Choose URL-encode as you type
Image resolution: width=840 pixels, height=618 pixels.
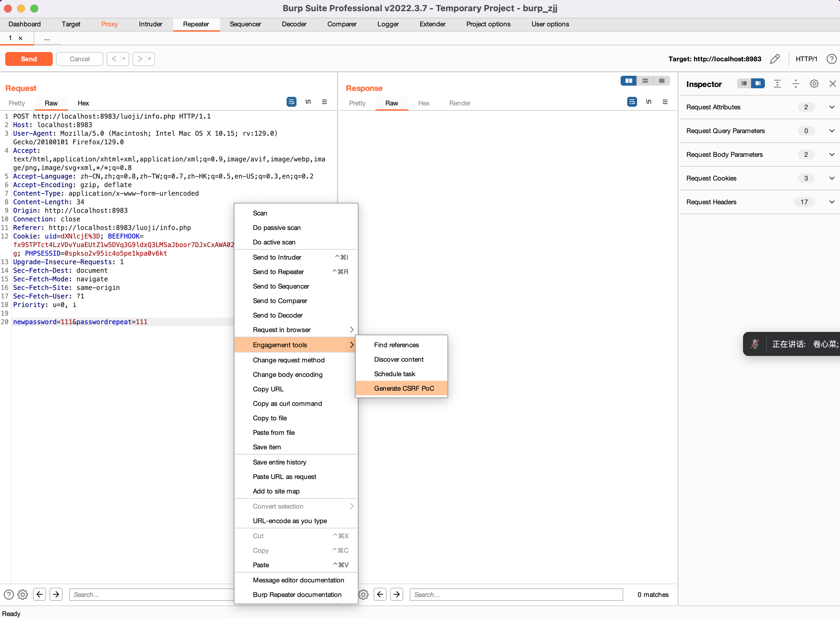(x=296, y=521)
